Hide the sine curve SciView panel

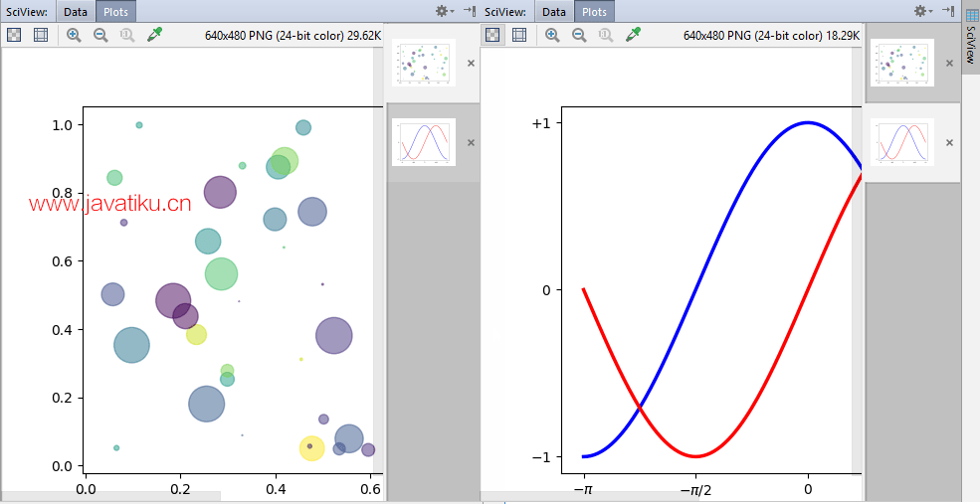(x=949, y=11)
